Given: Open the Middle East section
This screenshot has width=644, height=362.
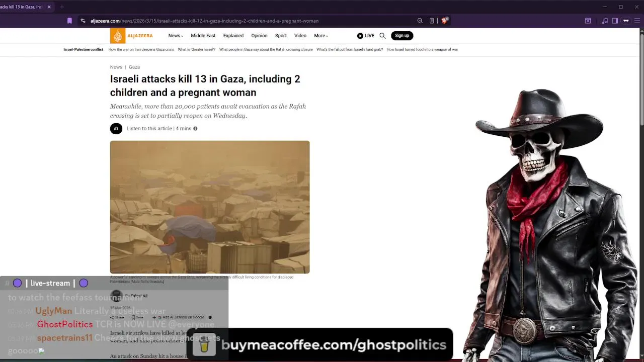Looking at the screenshot, I should pos(203,36).
